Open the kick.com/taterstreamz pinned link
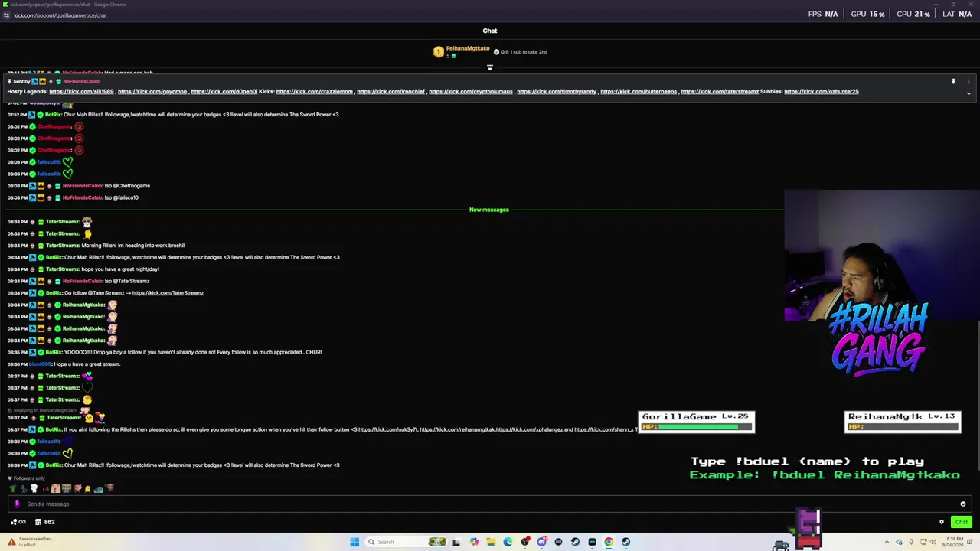This screenshot has height=551, width=980. pyautogui.click(x=720, y=92)
